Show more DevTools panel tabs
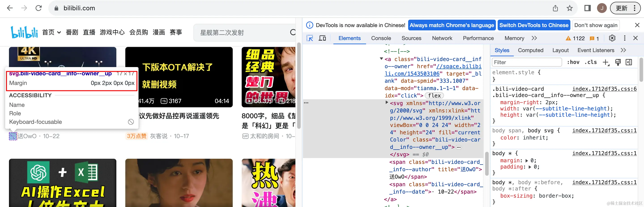The height and width of the screenshot is (207, 644). coord(534,38)
